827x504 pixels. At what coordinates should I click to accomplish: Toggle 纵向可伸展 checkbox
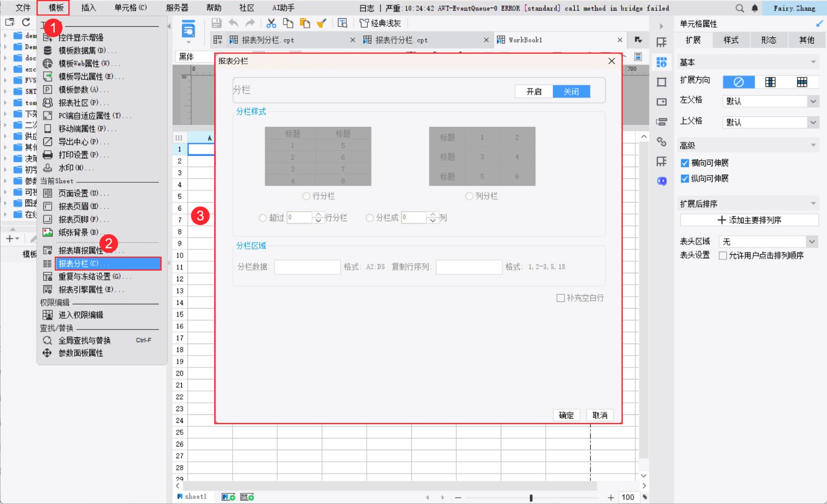coord(685,179)
